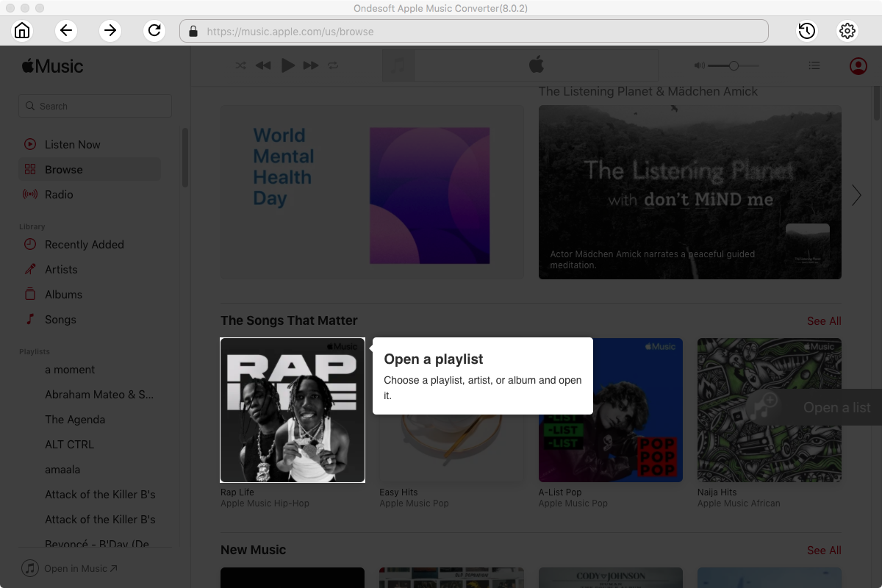
Task: Go to the converter home page
Action: tap(22, 31)
